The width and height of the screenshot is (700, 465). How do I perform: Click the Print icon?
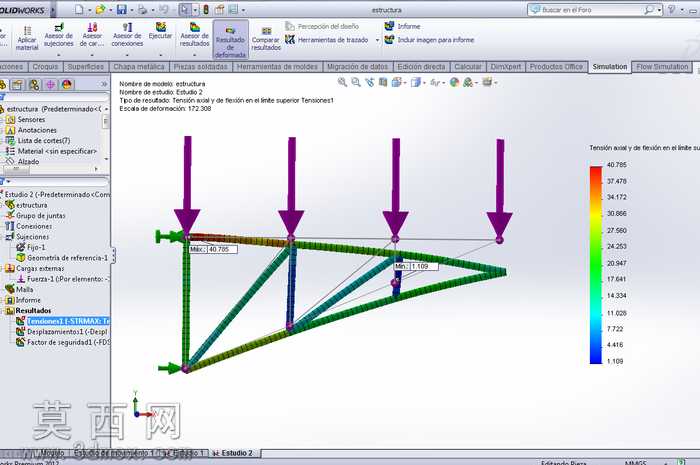click(142, 9)
